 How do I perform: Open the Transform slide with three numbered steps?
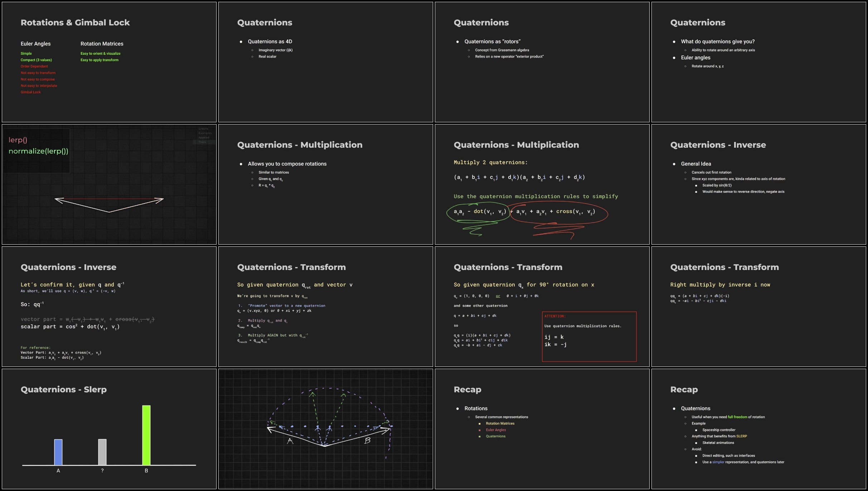click(326, 307)
